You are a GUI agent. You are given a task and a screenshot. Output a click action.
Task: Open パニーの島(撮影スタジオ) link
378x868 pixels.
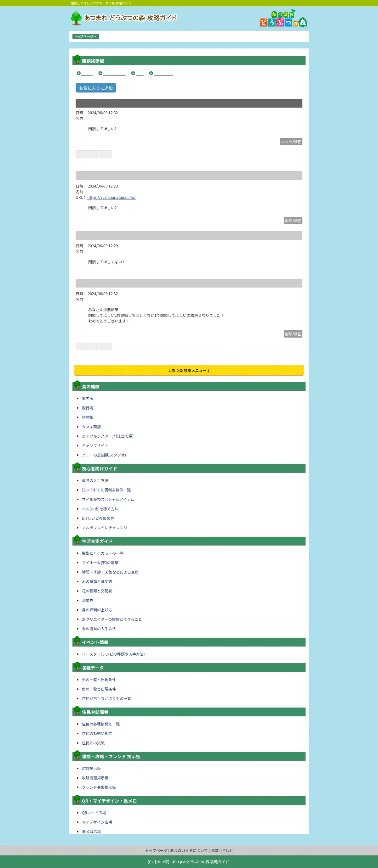[x=104, y=455]
